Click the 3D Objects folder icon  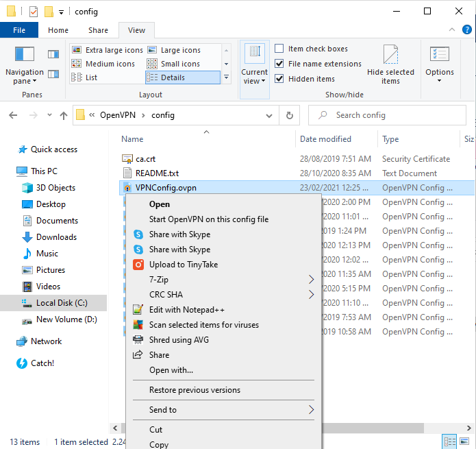pos(27,188)
